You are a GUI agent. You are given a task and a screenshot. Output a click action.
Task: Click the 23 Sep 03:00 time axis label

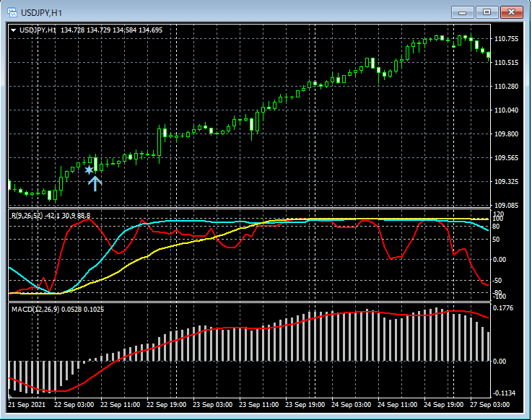212,405
